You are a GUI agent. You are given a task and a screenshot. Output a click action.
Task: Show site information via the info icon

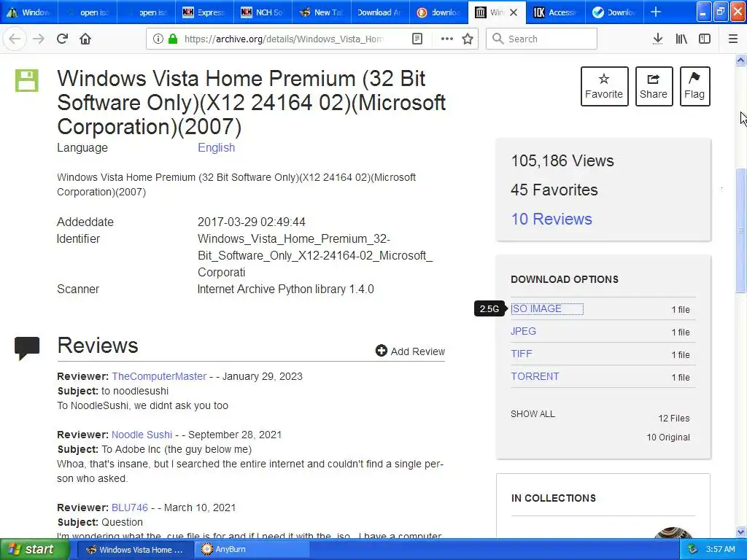pyautogui.click(x=158, y=39)
